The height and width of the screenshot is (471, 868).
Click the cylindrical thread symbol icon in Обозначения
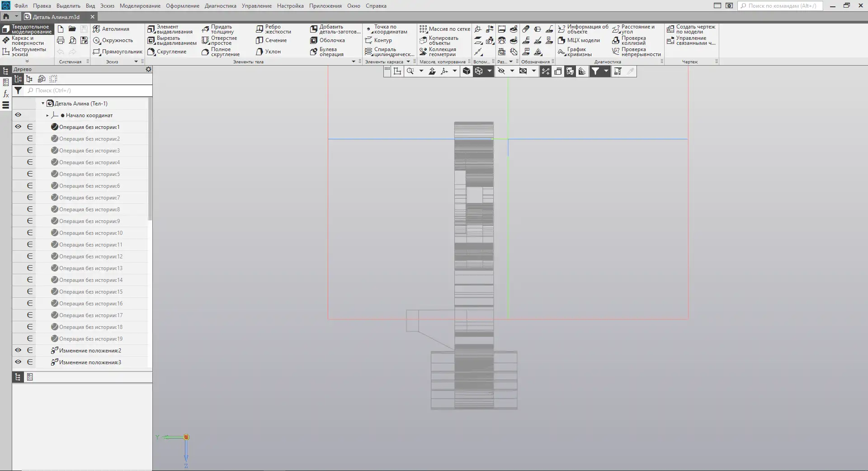pos(526,29)
